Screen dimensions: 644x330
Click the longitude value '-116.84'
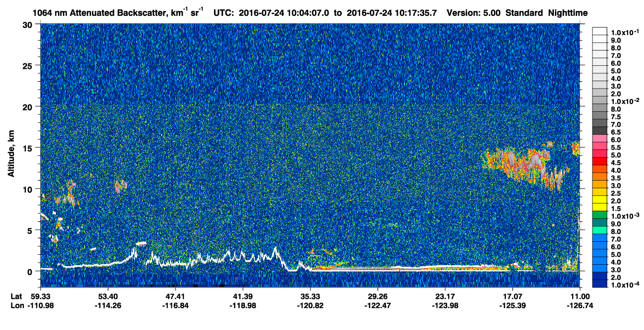pos(175,305)
